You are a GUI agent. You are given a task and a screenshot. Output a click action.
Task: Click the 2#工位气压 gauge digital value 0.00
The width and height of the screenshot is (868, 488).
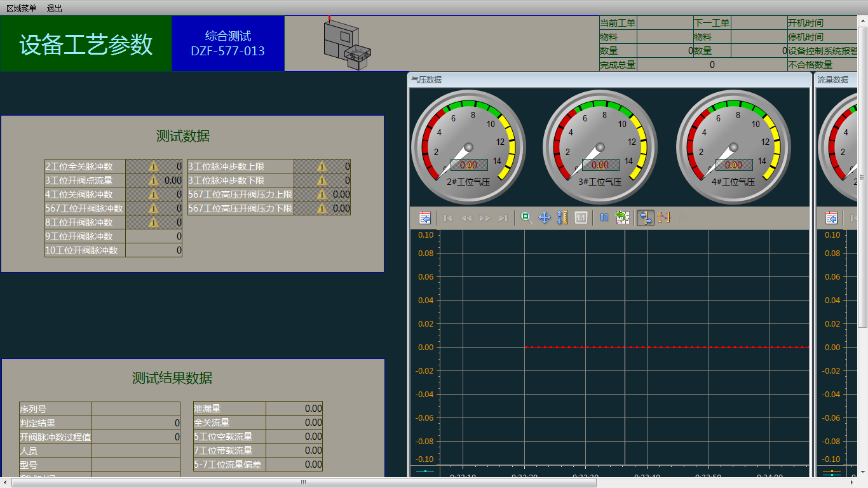coord(469,165)
